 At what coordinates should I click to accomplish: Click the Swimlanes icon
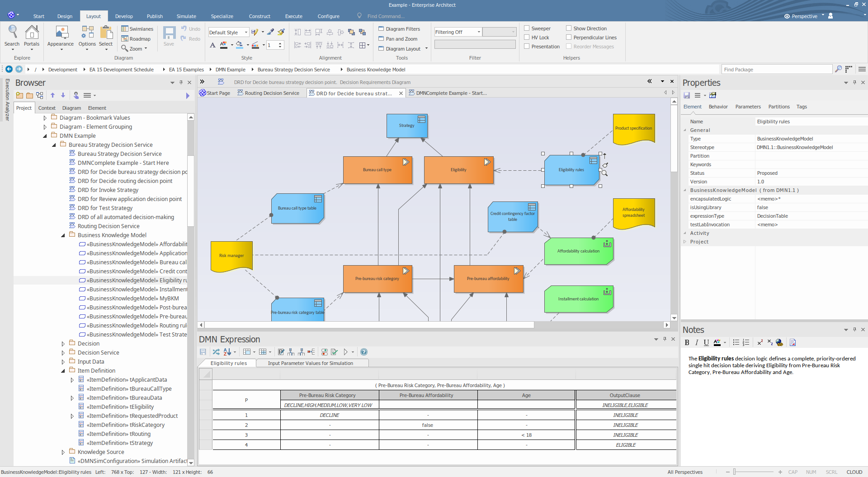coord(137,29)
